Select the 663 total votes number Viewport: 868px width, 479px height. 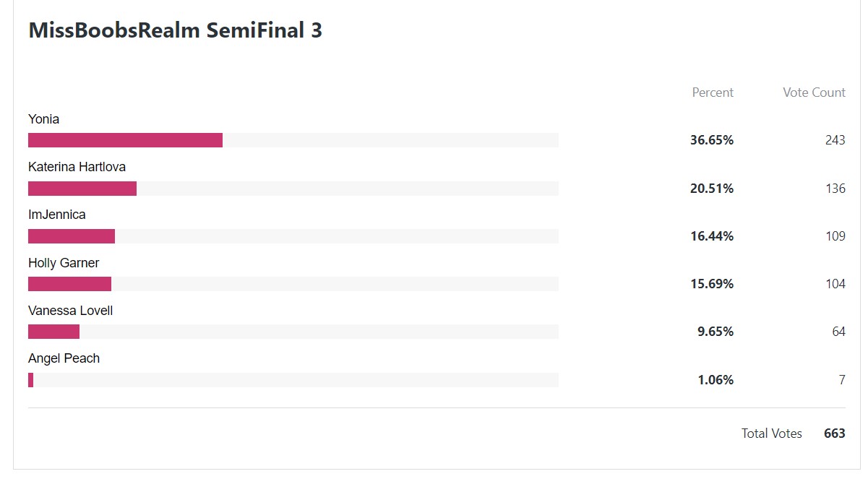point(835,433)
